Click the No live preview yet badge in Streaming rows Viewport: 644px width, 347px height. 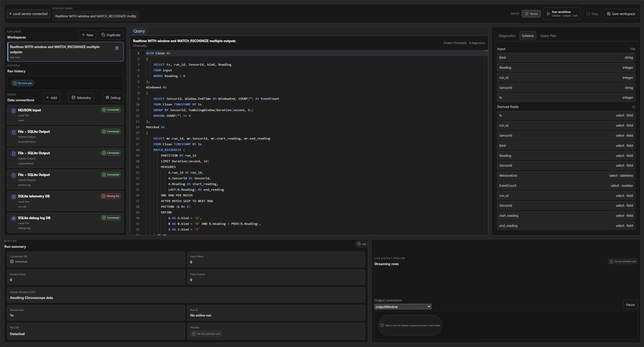(x=623, y=261)
